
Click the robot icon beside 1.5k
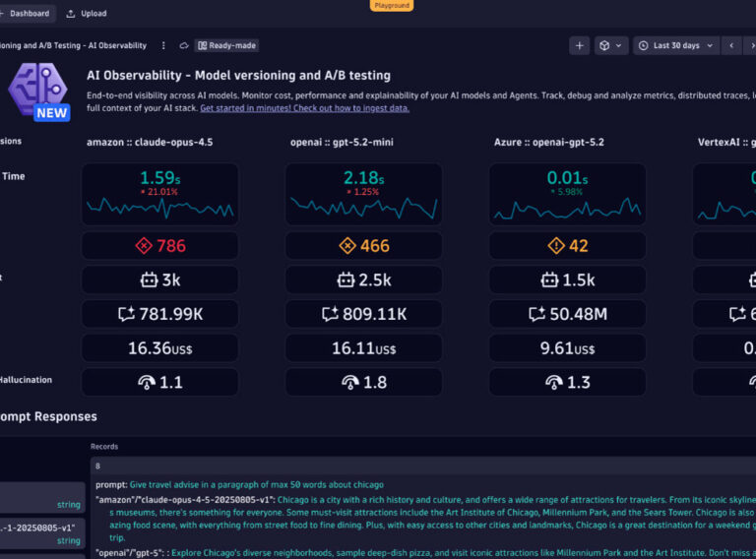point(549,279)
